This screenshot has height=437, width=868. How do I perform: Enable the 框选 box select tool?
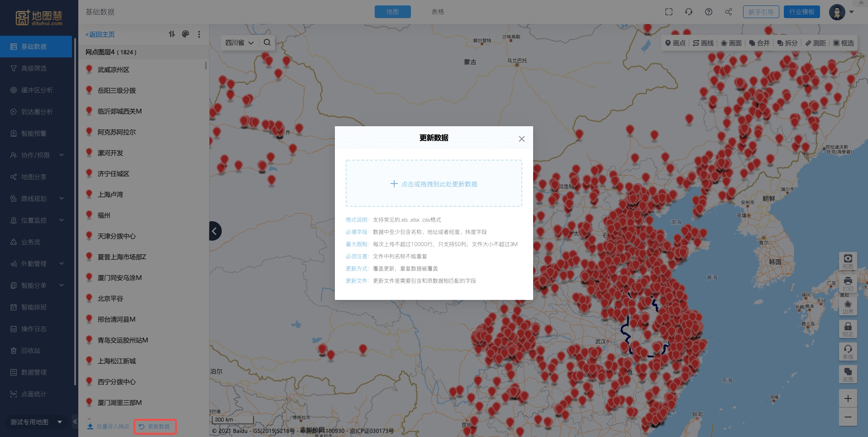[844, 43]
